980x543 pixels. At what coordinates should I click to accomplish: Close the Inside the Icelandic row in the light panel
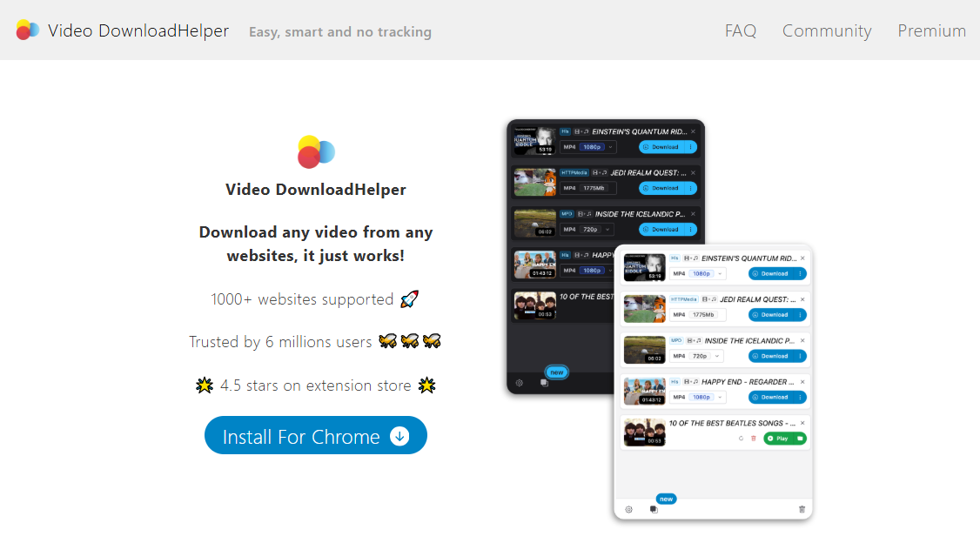click(802, 340)
